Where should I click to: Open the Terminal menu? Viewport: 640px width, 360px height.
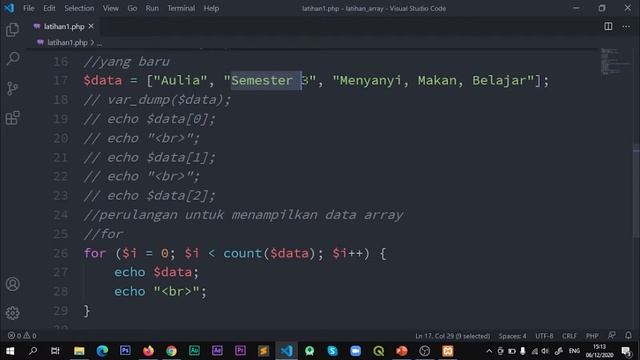(181, 8)
